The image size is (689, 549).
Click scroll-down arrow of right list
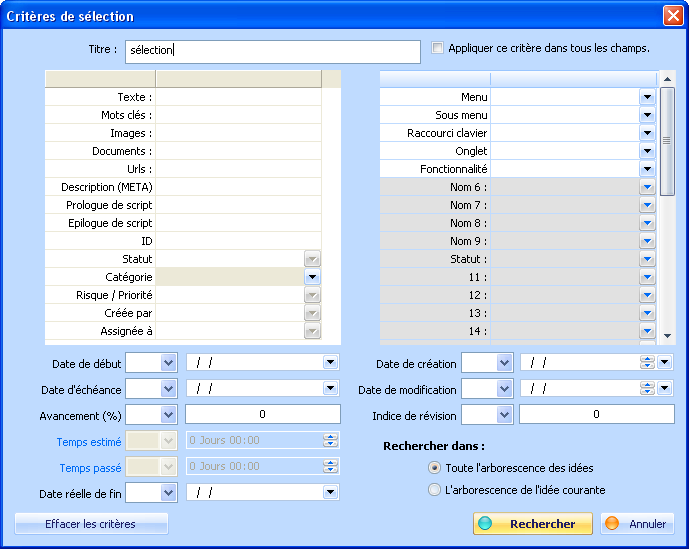(x=667, y=336)
